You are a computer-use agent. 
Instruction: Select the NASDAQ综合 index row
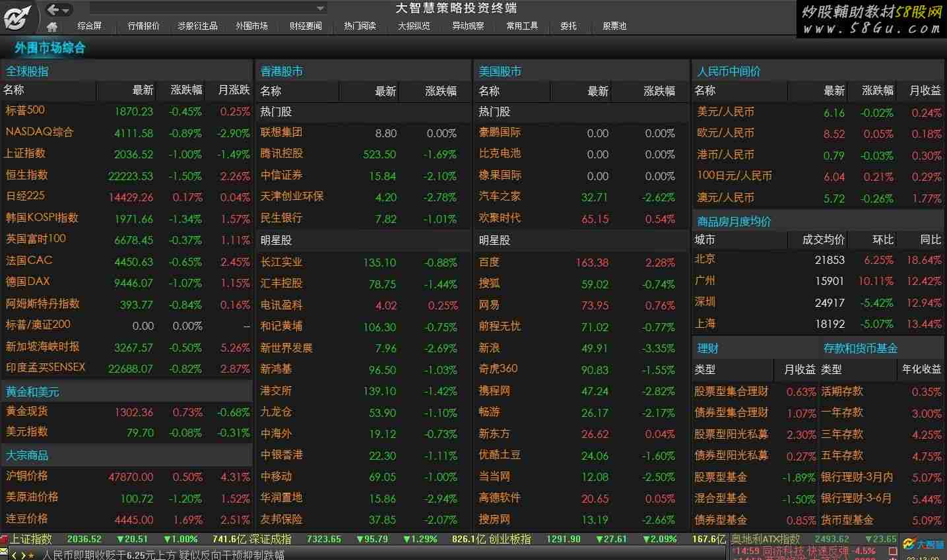127,132
